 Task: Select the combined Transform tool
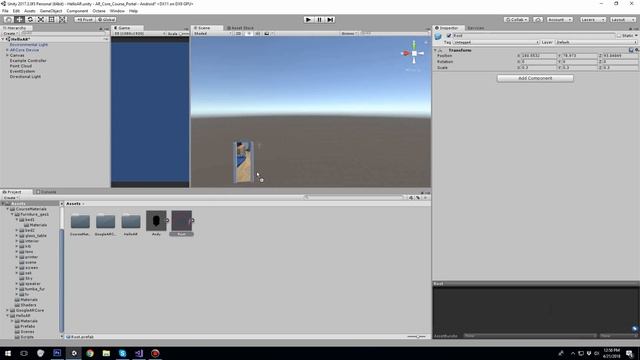(62, 20)
